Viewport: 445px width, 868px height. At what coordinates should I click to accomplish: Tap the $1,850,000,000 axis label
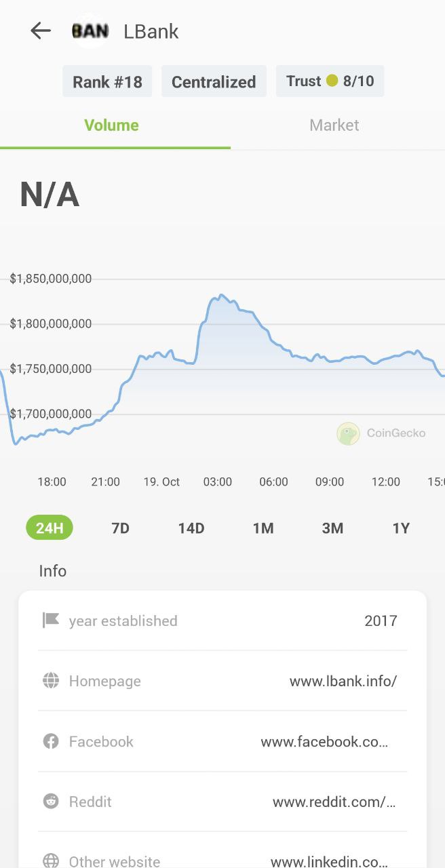(51, 279)
